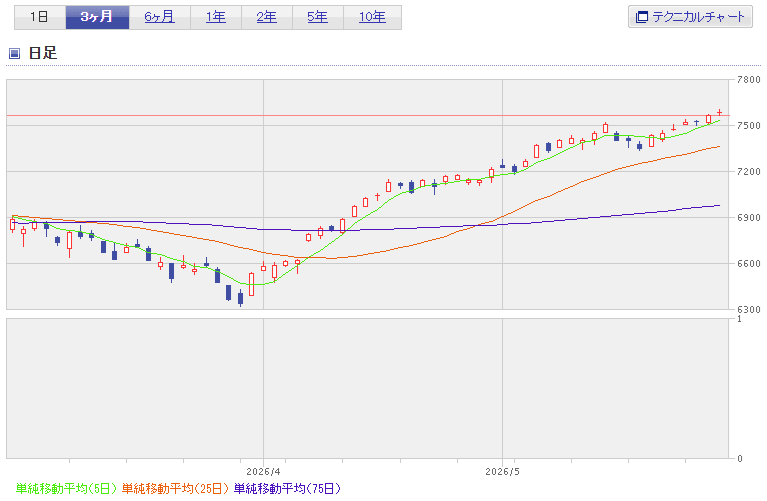Open the テクニカルチャート button
The image size is (767, 501).
coord(690,17)
